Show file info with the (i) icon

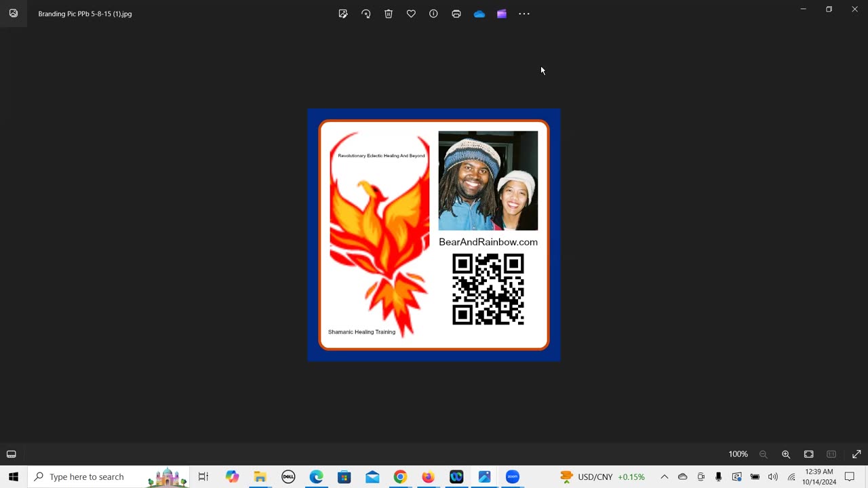pyautogui.click(x=433, y=14)
